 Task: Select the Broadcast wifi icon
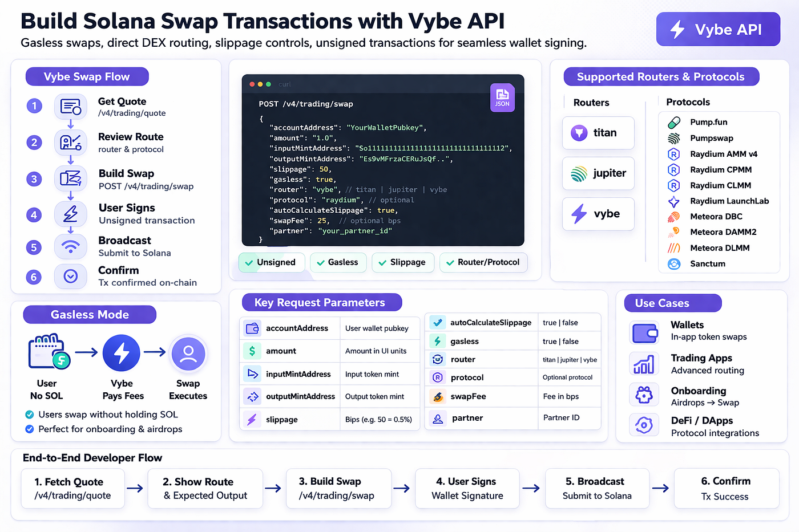tap(71, 246)
